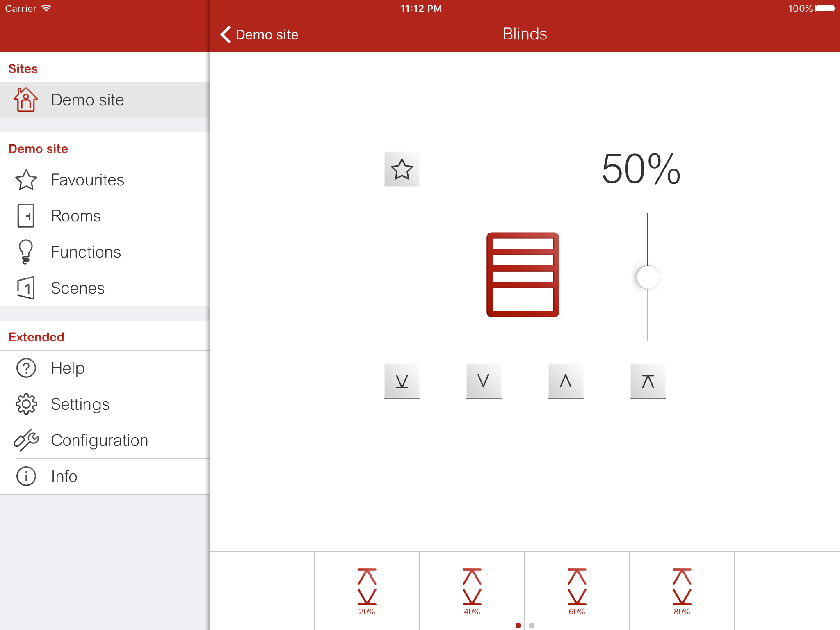
Task: Open the Configuration entry
Action: click(x=99, y=441)
